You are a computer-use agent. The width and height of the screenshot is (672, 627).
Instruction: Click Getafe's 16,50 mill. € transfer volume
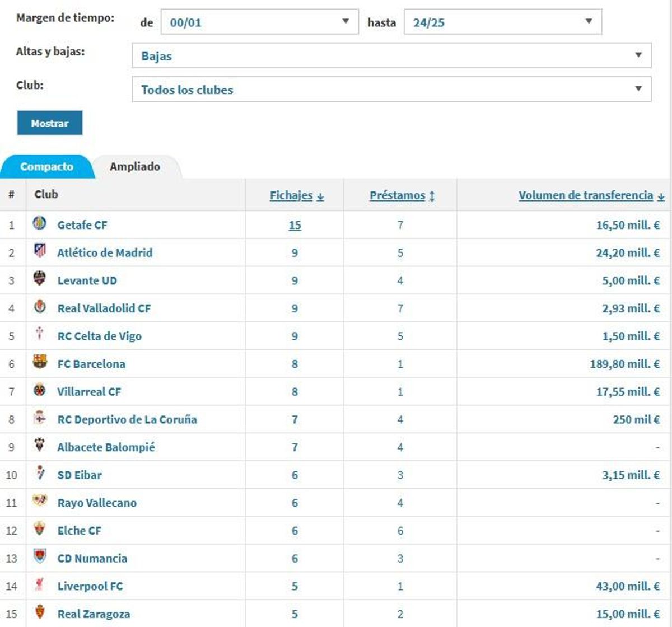click(628, 225)
